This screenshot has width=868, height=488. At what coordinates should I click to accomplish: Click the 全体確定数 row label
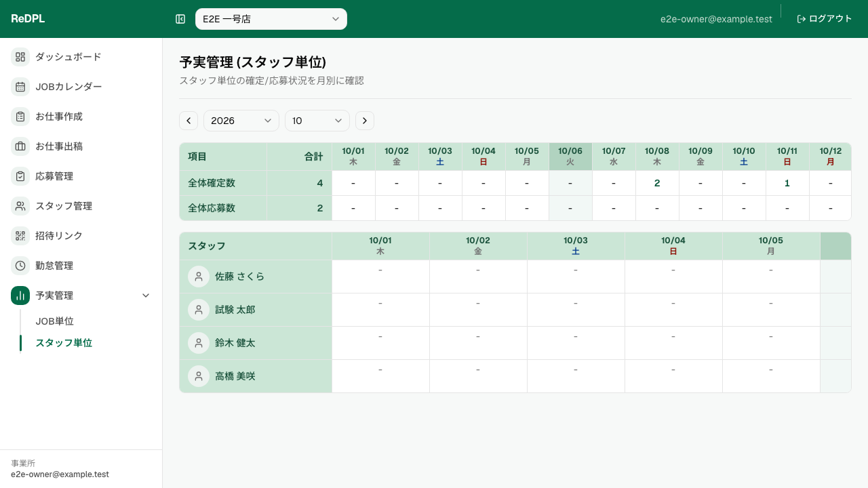click(212, 183)
